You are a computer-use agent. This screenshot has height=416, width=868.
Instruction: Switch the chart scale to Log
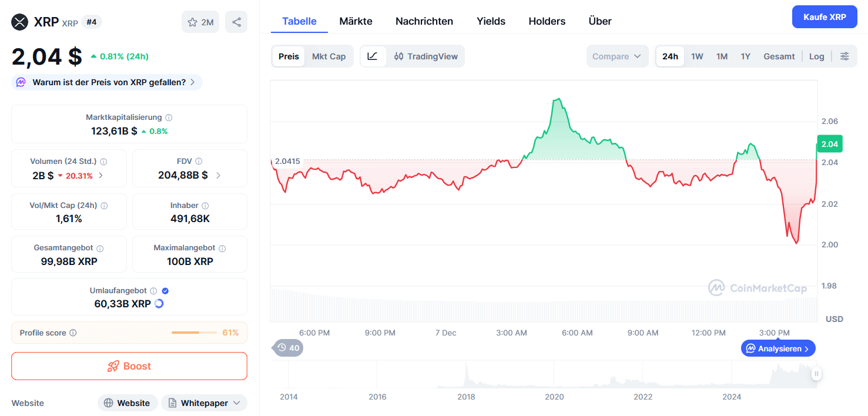pyautogui.click(x=816, y=56)
